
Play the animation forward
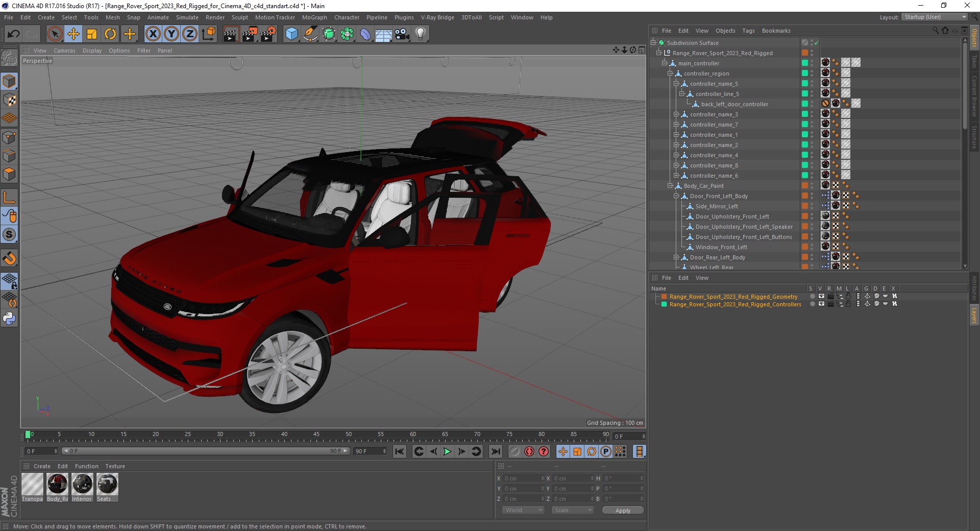(x=447, y=451)
